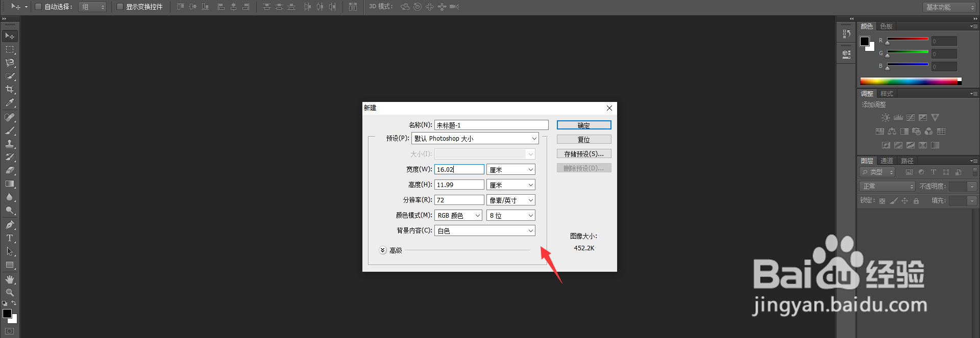Open the RGB 颜色 mode dropdown

(x=458, y=215)
